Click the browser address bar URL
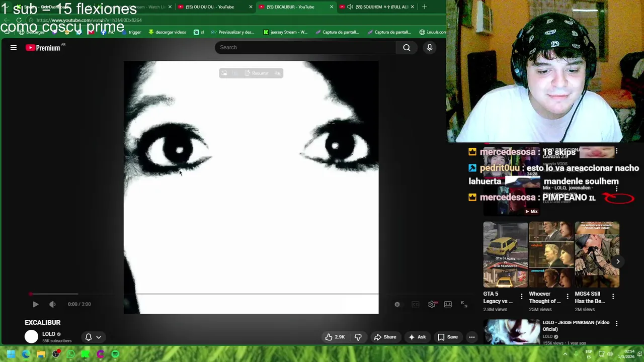 pos(89,20)
